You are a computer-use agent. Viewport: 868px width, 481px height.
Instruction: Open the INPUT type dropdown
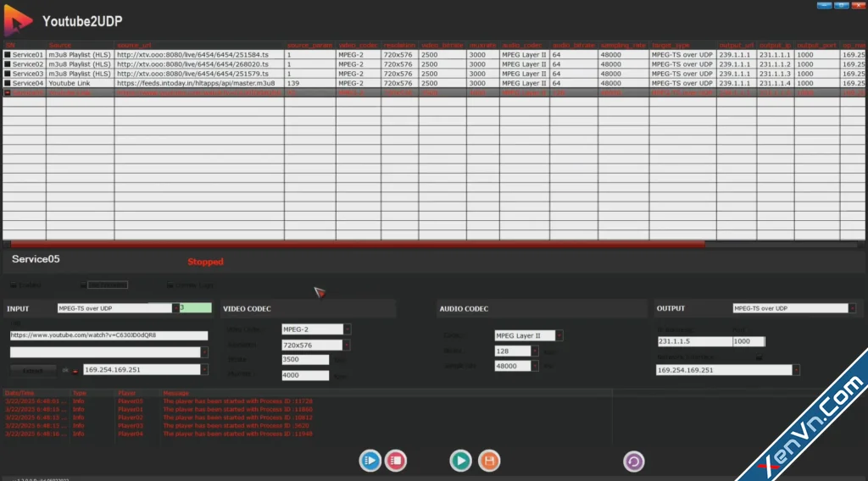(175, 308)
